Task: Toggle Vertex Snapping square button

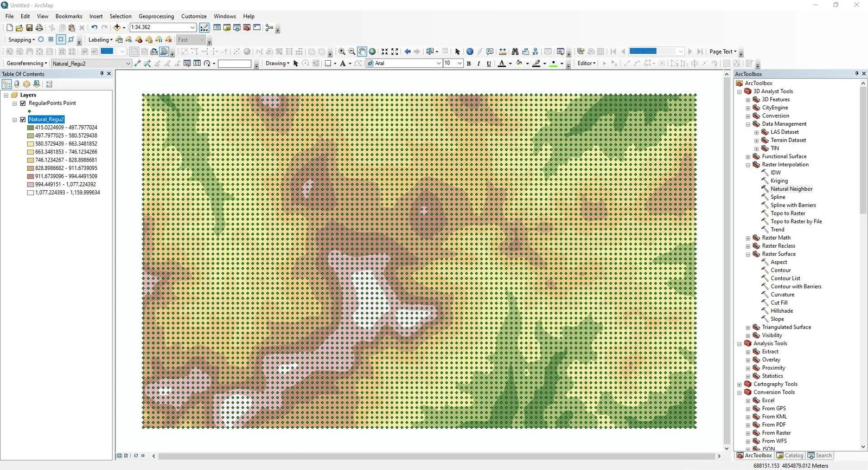Action: (61, 40)
